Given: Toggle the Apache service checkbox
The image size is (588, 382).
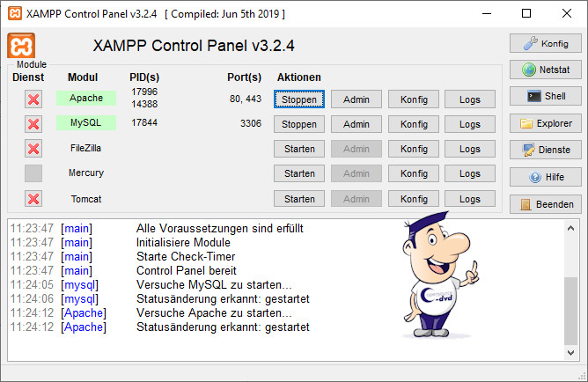Looking at the screenshot, I should 33,99.
